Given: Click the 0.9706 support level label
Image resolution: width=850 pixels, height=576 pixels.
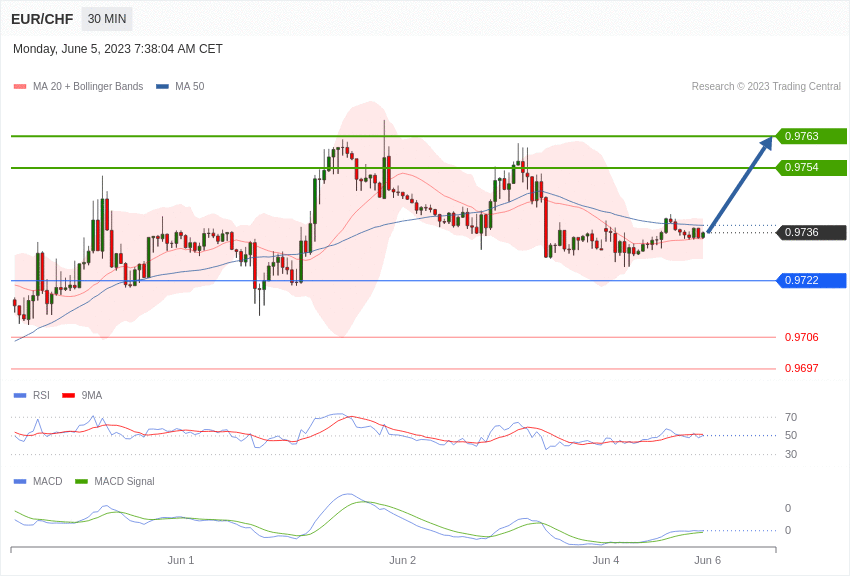Looking at the screenshot, I should 801,337.
